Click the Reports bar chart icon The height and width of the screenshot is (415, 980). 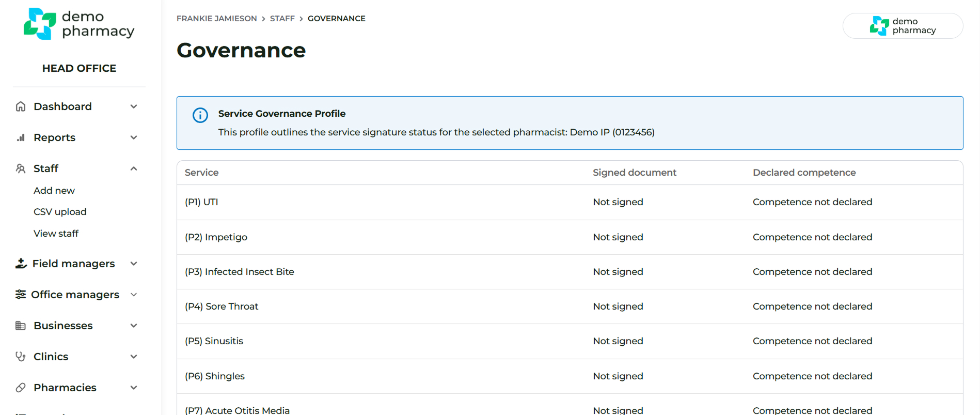tap(21, 137)
